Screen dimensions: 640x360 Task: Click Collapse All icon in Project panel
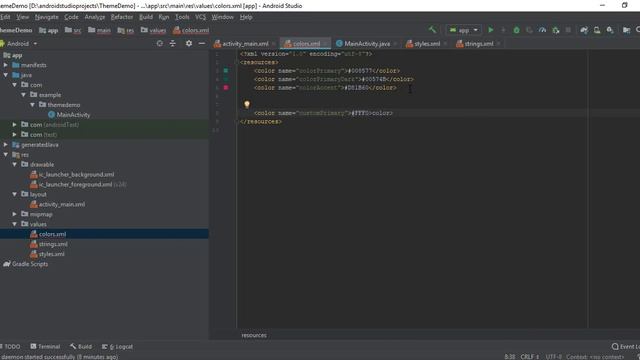[173, 43]
